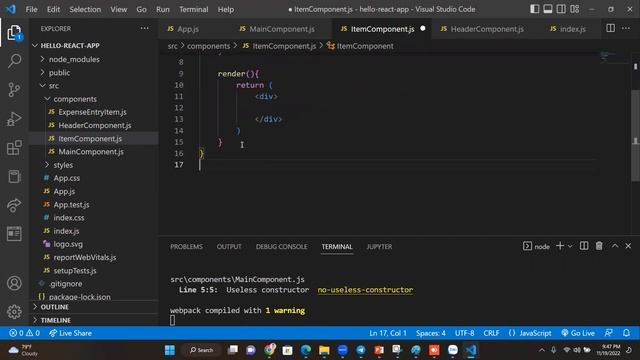Open the Windows Start button

[170, 350]
